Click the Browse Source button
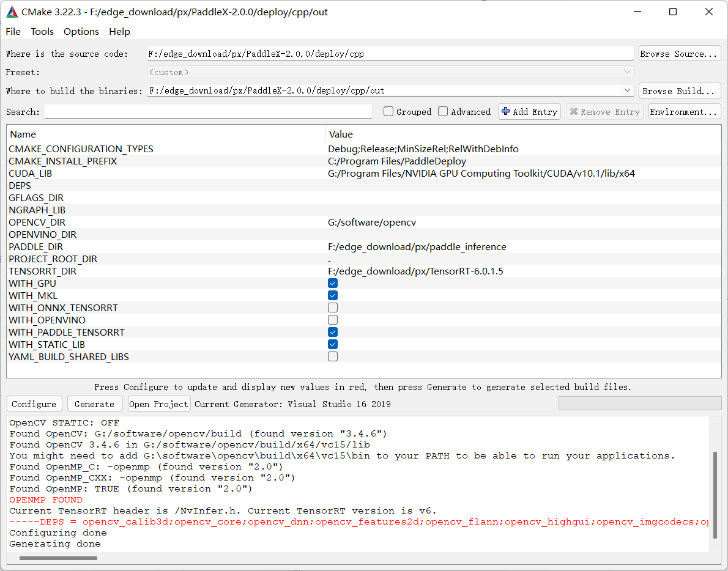 (x=680, y=54)
